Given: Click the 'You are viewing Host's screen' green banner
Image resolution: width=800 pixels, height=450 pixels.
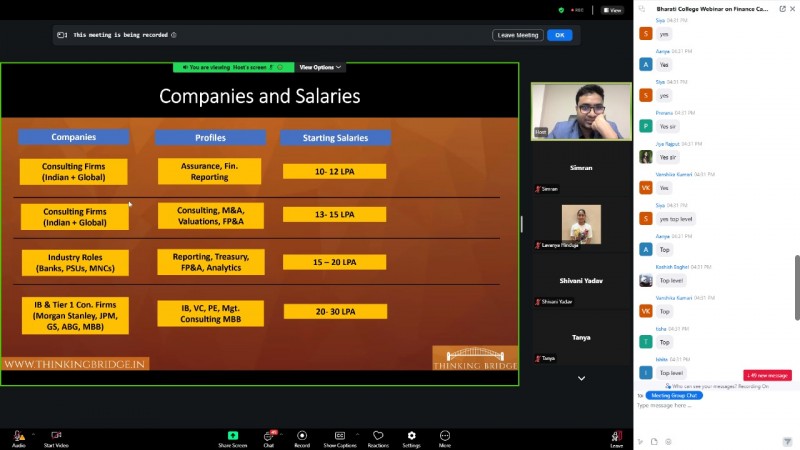Looking at the screenshot, I should pos(233,67).
